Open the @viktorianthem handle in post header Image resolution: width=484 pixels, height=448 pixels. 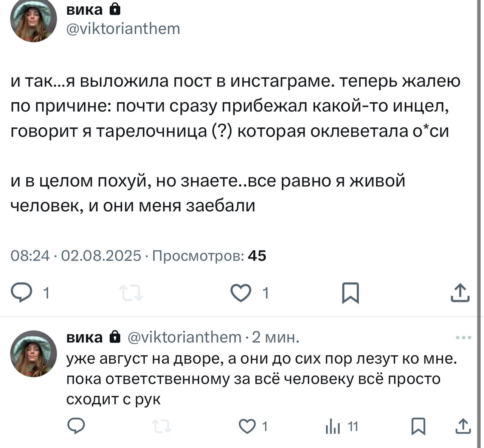click(123, 29)
